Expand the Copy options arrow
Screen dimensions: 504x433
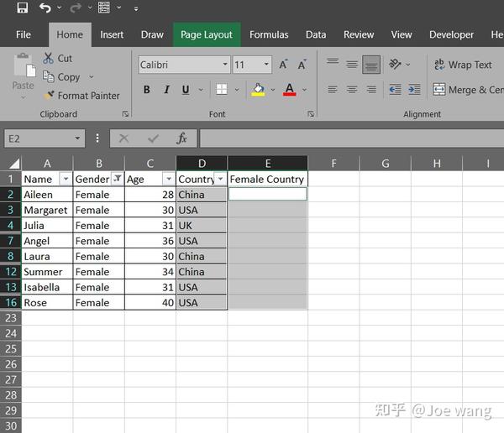tap(92, 76)
